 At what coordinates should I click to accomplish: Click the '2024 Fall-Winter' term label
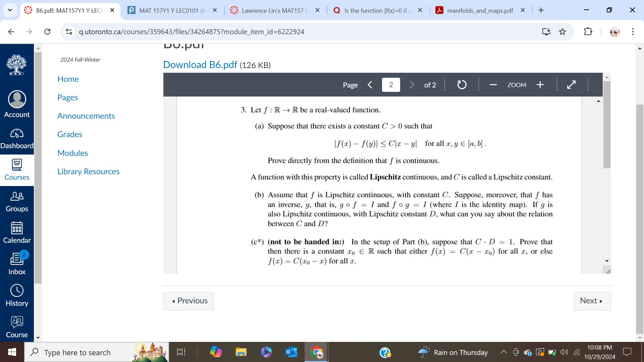tap(80, 60)
